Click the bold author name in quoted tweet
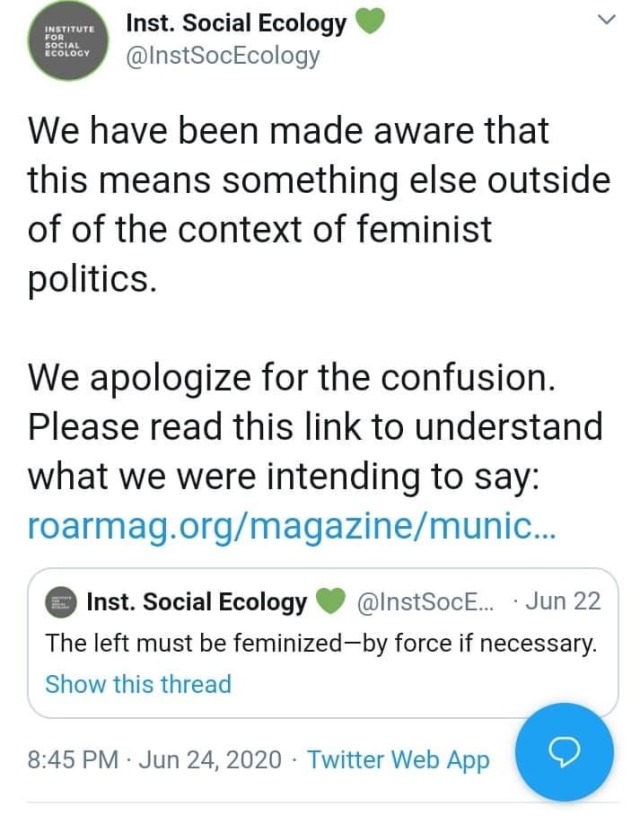640x824 pixels. pyautogui.click(x=197, y=602)
